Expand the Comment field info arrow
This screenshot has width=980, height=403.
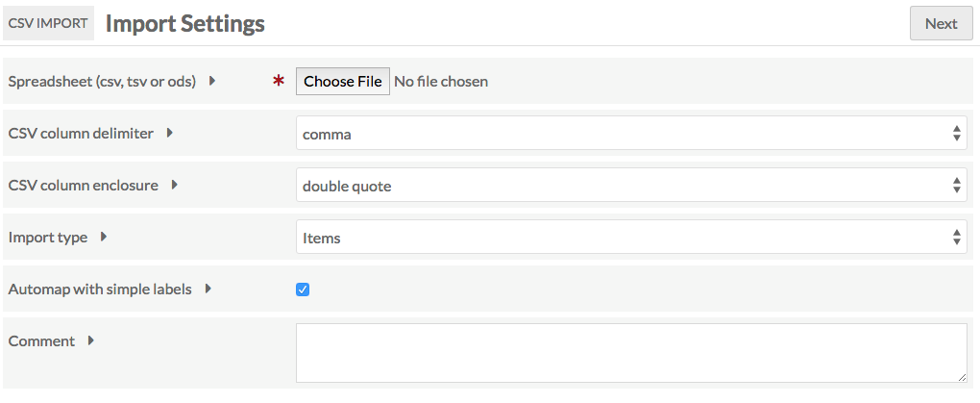coord(90,340)
